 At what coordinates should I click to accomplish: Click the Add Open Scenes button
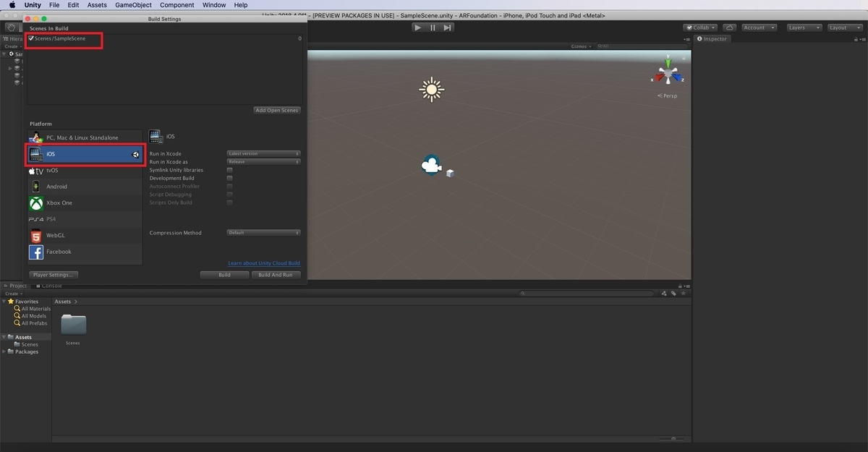[277, 110]
